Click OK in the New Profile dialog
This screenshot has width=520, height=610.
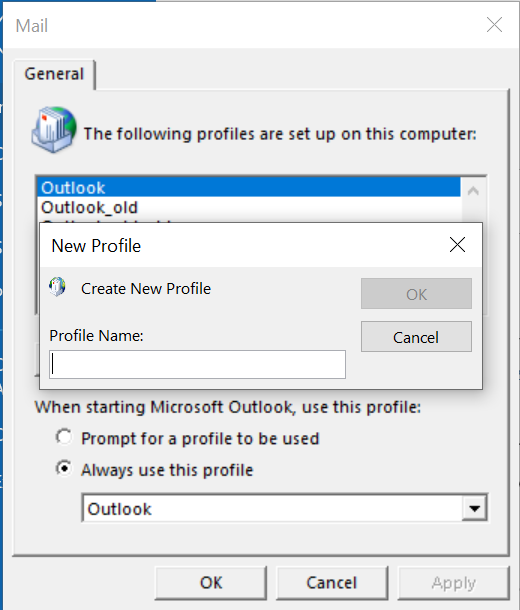tap(416, 294)
